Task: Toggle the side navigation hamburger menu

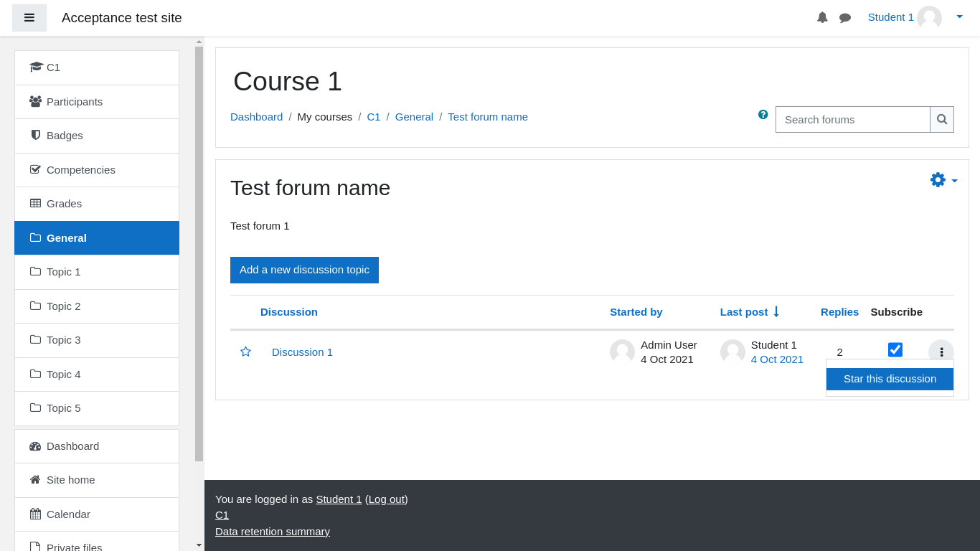Action: point(29,18)
